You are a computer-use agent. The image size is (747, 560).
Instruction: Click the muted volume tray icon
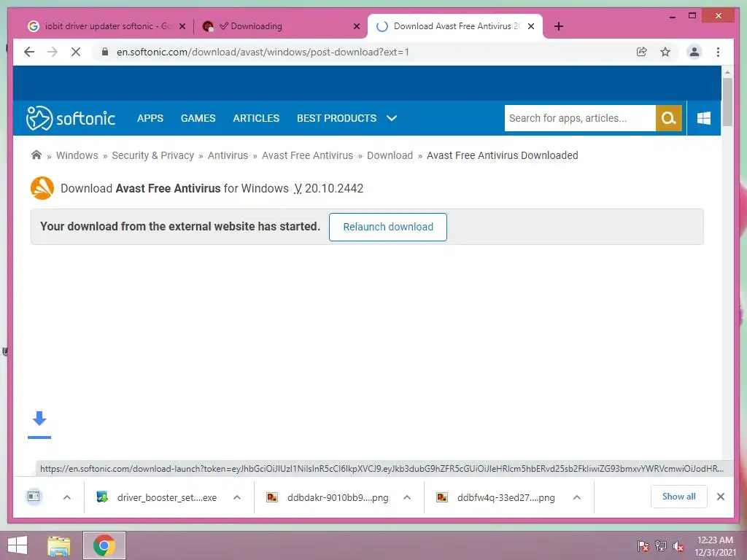click(x=678, y=545)
